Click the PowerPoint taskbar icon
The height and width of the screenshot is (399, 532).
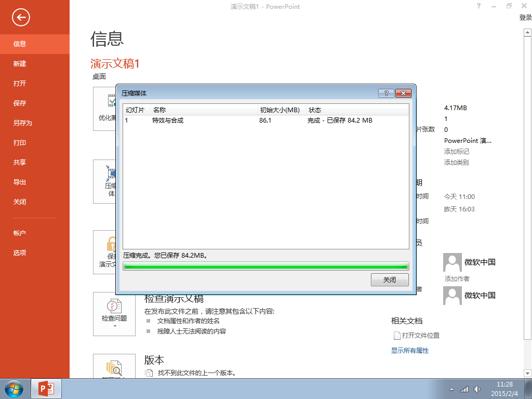tap(46, 389)
